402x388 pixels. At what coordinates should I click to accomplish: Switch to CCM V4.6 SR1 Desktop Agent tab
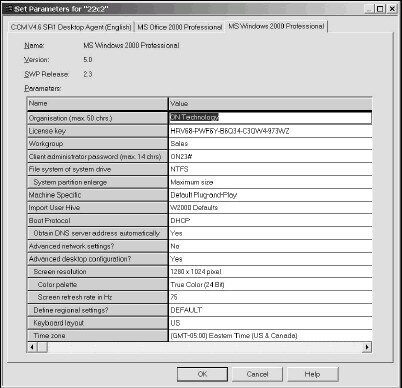click(71, 27)
